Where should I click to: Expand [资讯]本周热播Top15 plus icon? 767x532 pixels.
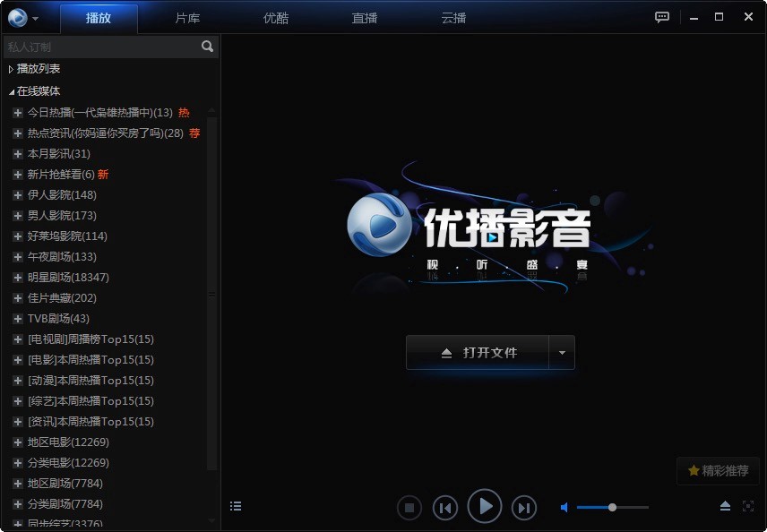18,422
